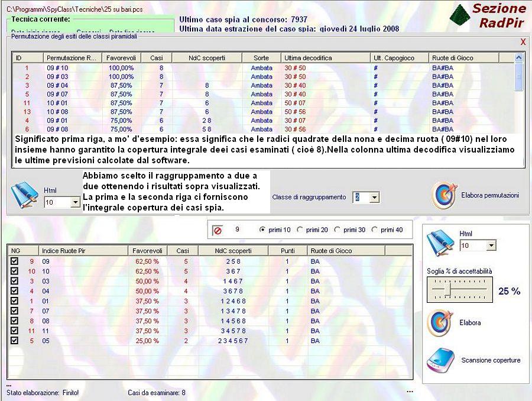Screen dimensions: 532x401
Task: Select permutation row 09 # 01
Action: (264, 121)
